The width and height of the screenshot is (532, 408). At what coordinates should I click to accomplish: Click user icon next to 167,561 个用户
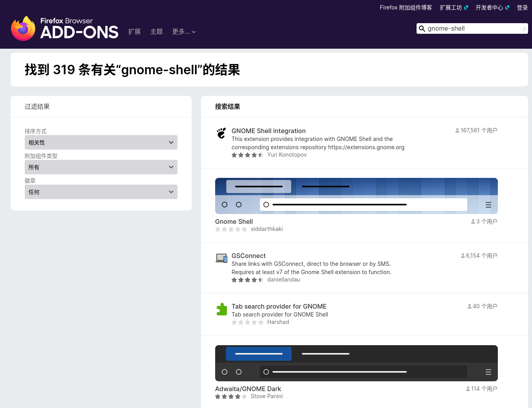[x=457, y=130]
